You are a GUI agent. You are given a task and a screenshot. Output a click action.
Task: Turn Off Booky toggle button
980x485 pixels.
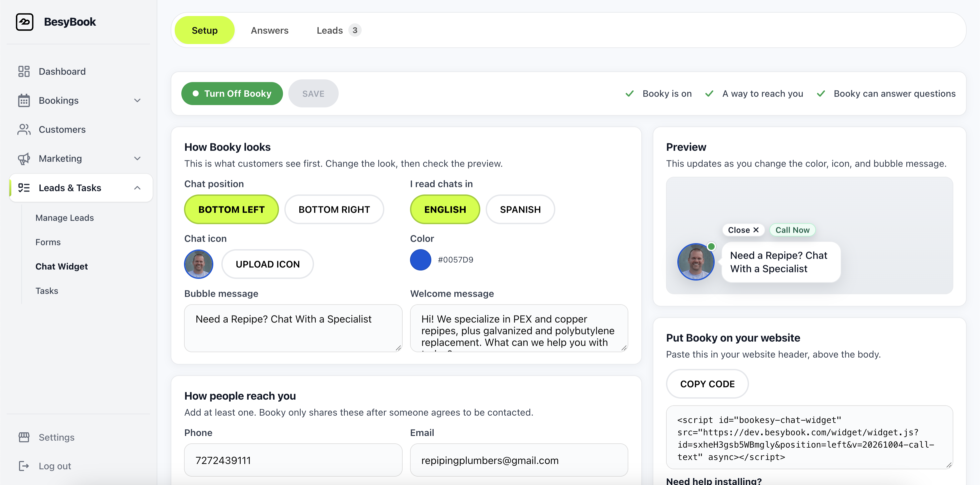coord(232,94)
